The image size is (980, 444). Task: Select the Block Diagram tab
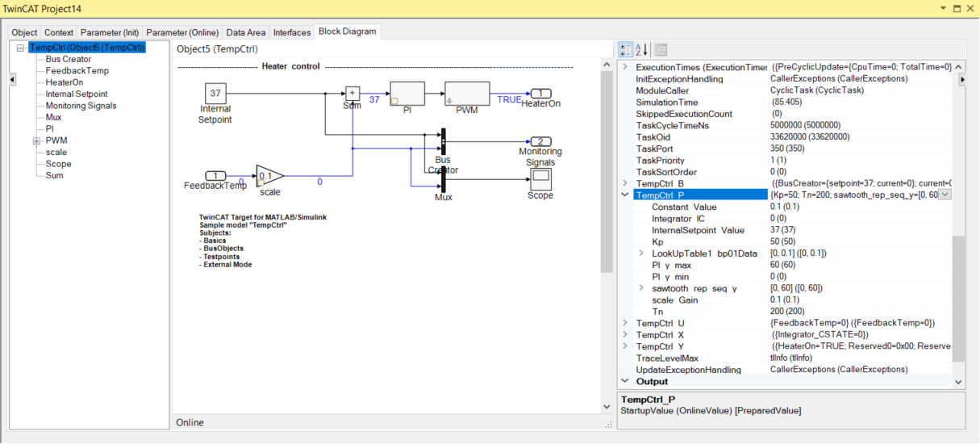[347, 31]
